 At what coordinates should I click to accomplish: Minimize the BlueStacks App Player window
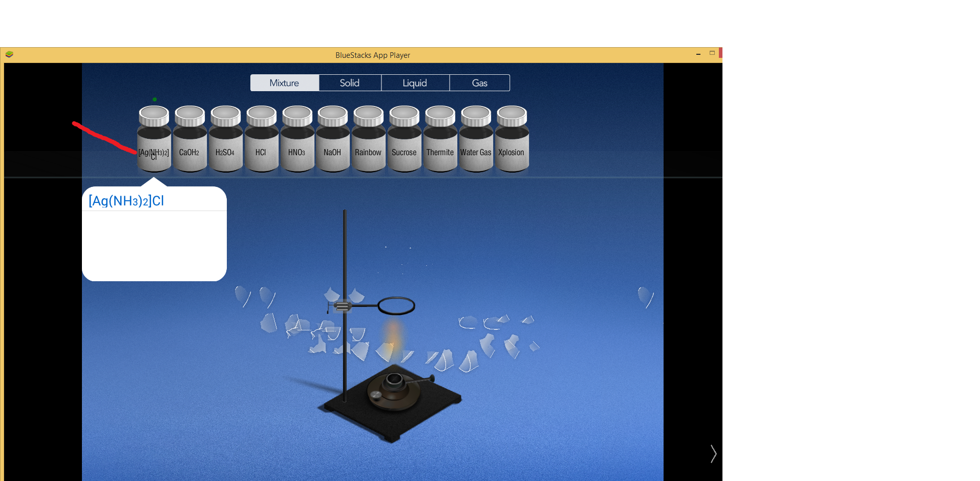(x=698, y=54)
